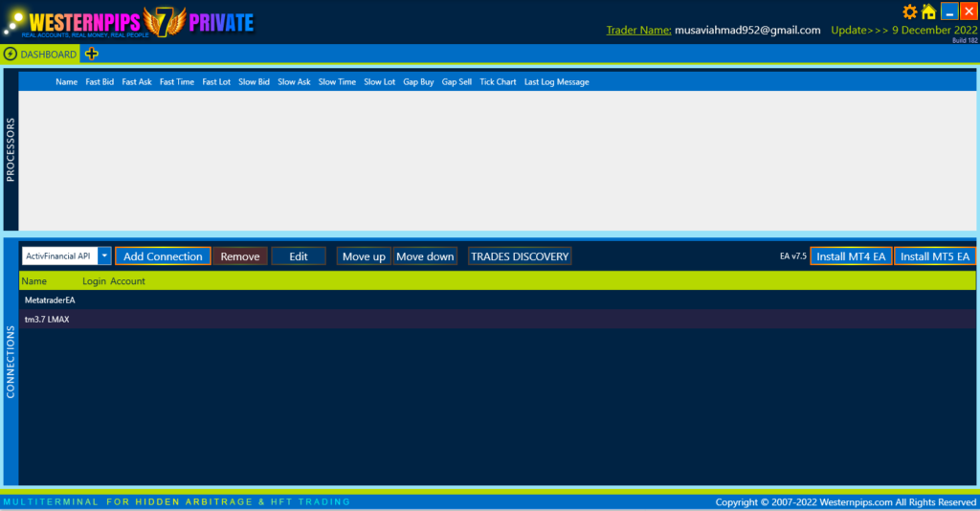Click the Build 182 label

point(965,40)
